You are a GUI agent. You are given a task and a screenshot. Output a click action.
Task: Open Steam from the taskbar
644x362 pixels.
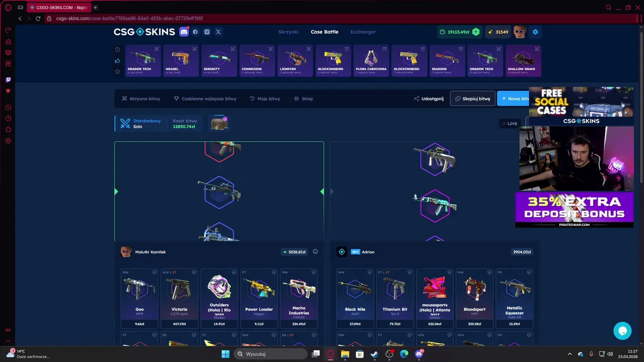point(374,354)
